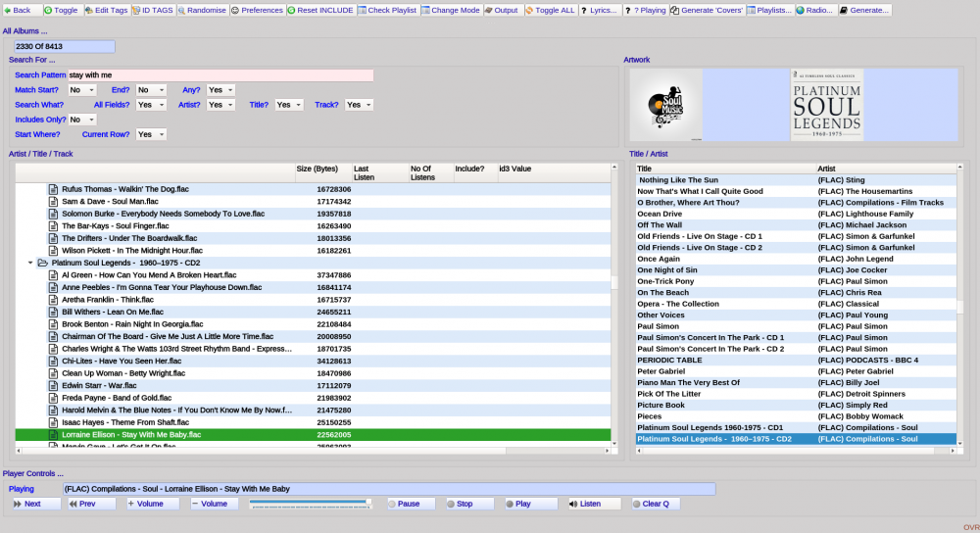Open the Title? dropdown

tap(289, 105)
